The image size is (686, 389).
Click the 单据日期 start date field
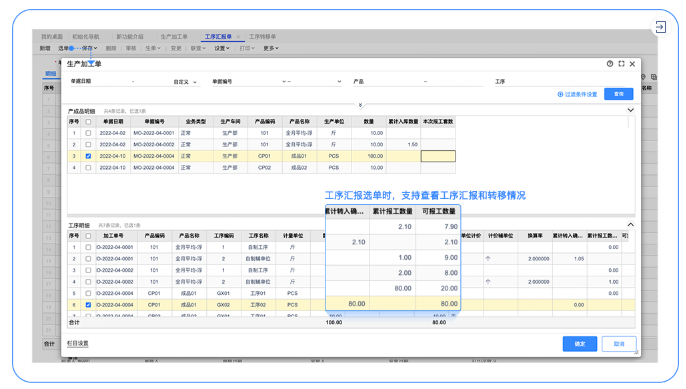(111, 81)
